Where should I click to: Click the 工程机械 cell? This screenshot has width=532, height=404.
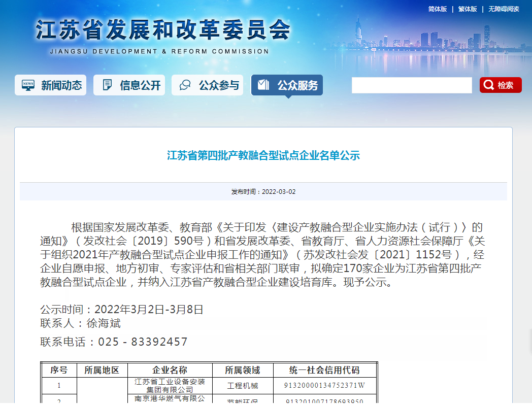tap(243, 386)
